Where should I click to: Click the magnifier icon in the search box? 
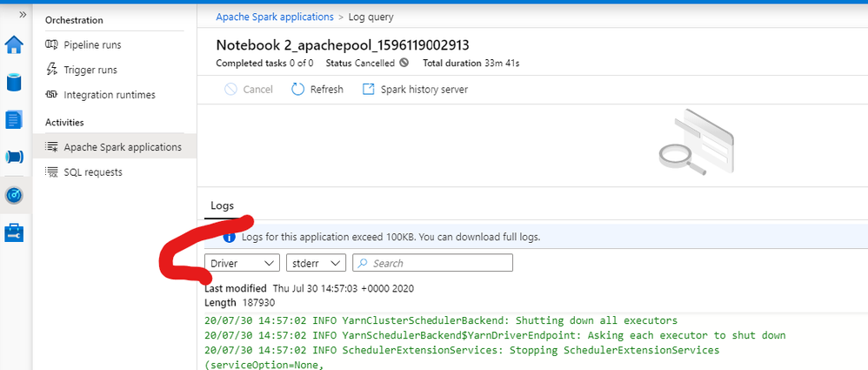(x=362, y=263)
